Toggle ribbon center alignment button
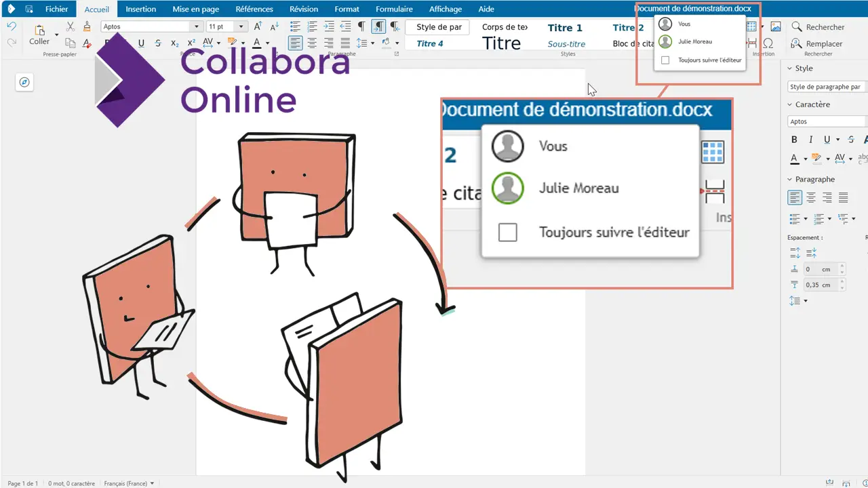Image resolution: width=868 pixels, height=488 pixels. coord(312,43)
